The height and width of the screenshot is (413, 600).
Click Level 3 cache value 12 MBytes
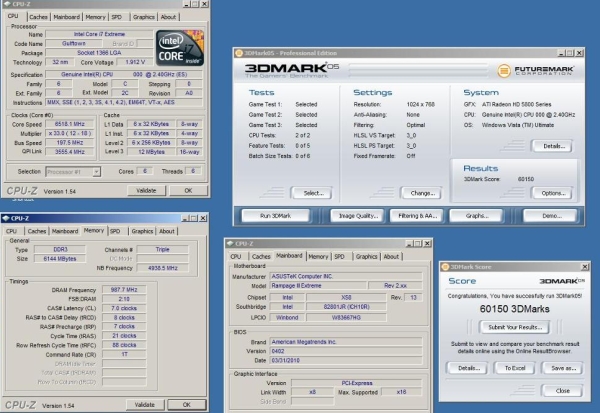point(151,152)
